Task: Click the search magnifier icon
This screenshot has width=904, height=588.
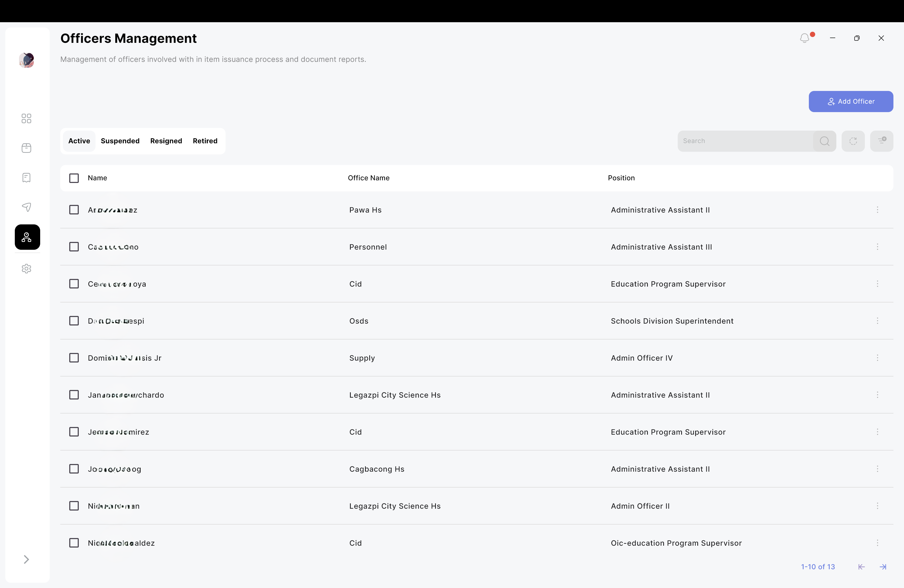Action: 824,141
